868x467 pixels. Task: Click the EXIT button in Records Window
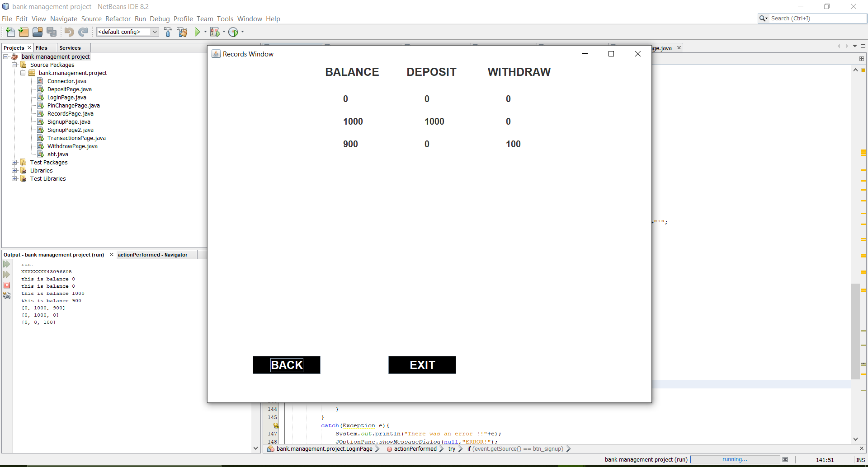point(422,365)
